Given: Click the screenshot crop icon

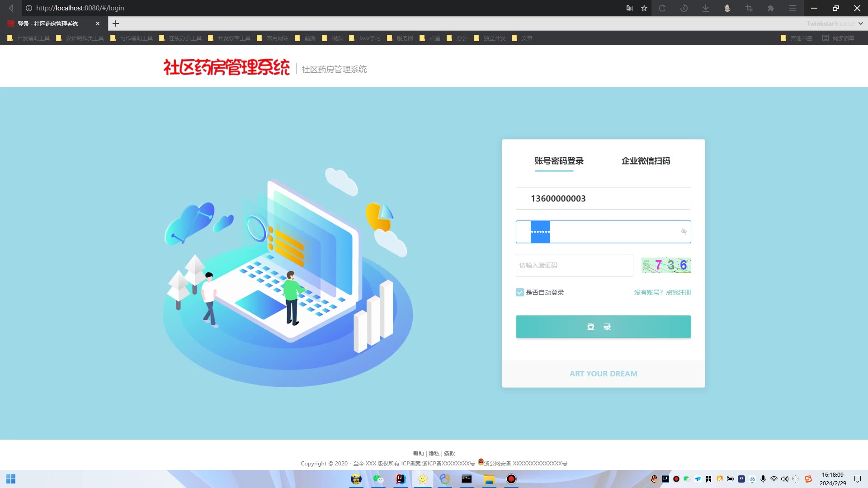Looking at the screenshot, I should coord(749,8).
